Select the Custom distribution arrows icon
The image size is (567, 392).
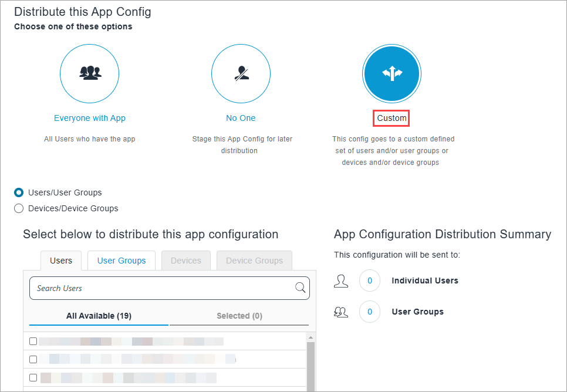(x=392, y=73)
